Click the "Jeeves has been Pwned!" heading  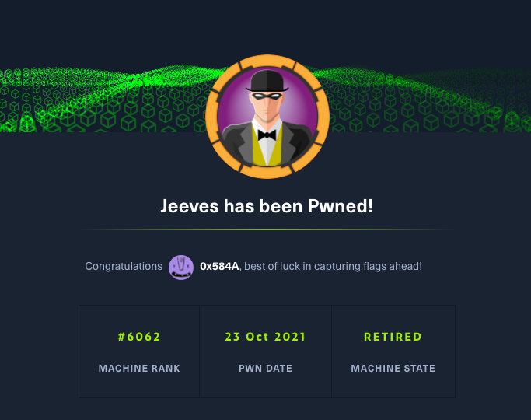[x=267, y=208]
